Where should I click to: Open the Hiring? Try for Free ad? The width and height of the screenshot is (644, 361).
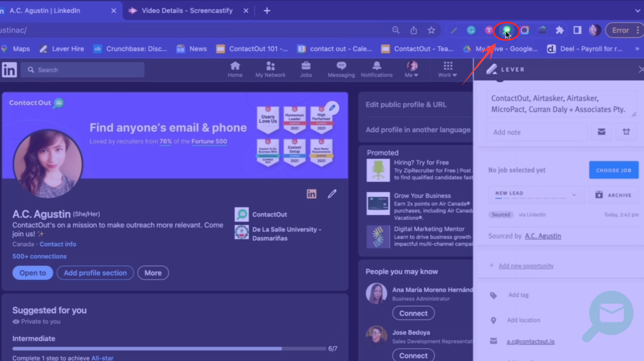point(420,170)
